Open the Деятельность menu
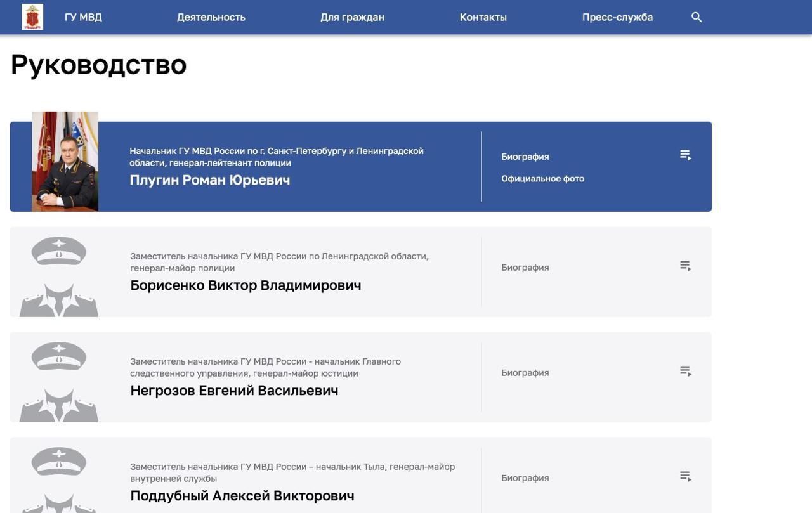The width and height of the screenshot is (812, 513). click(x=211, y=17)
